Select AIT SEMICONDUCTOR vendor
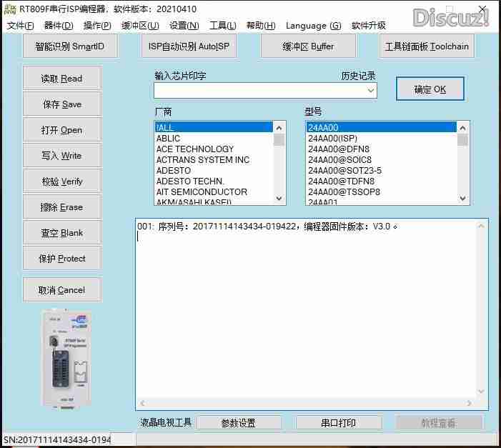 point(214,191)
